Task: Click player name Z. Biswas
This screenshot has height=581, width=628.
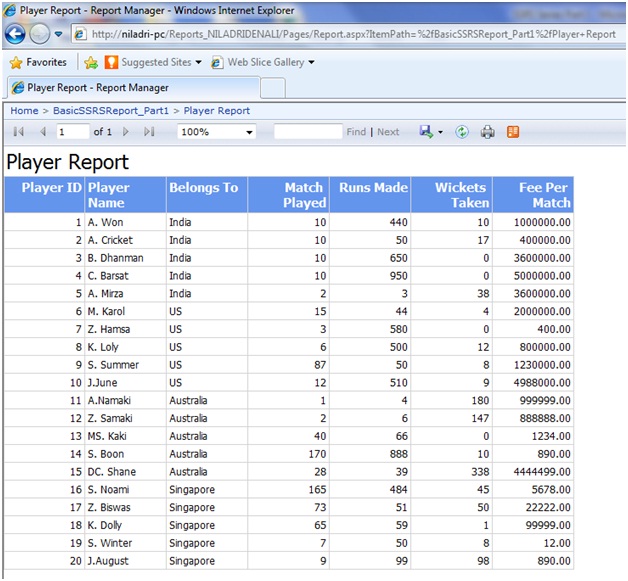Action: point(109,508)
